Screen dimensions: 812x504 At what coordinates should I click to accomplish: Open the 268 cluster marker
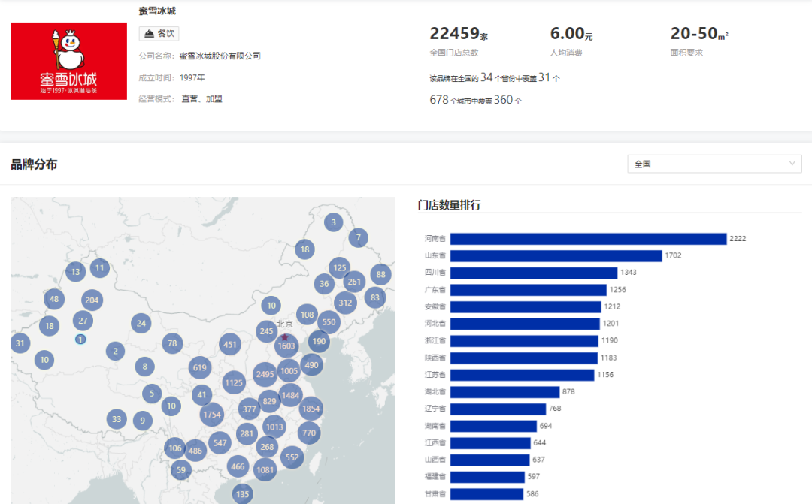tap(267, 447)
